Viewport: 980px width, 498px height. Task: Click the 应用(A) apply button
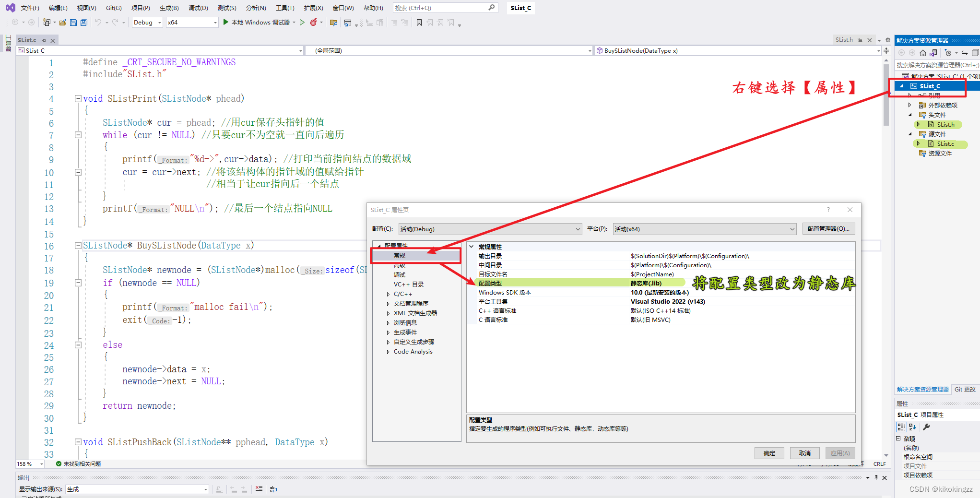840,453
